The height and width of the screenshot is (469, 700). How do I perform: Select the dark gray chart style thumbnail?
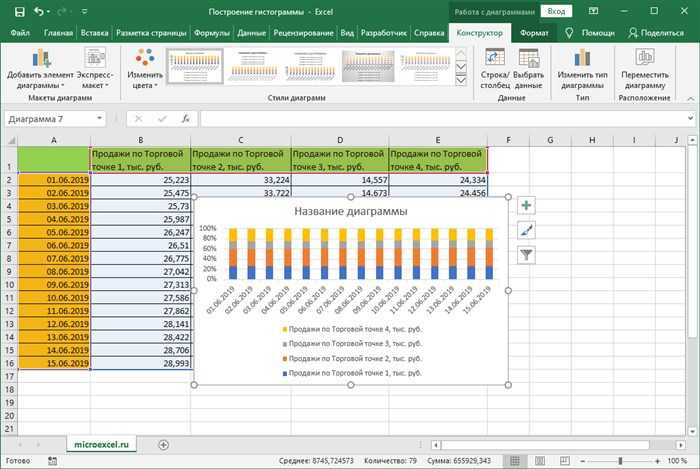tap(368, 66)
